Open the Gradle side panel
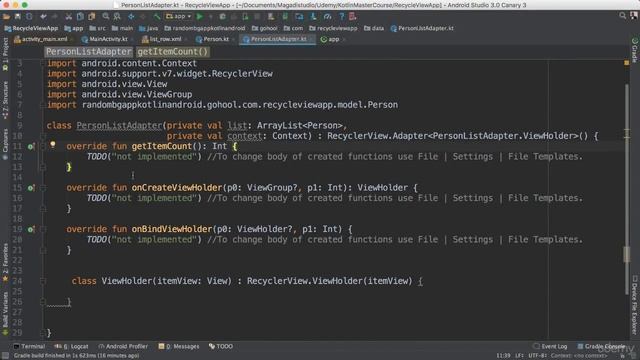This screenshot has width=640, height=360. point(635,50)
